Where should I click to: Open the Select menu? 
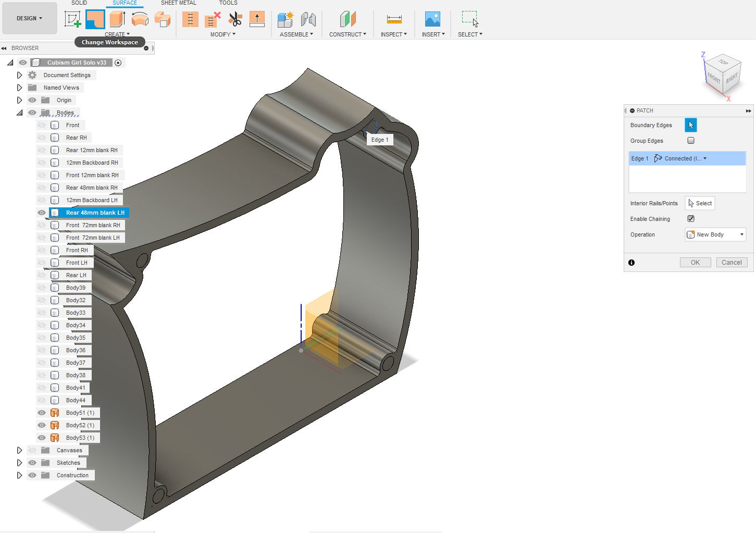(x=470, y=34)
